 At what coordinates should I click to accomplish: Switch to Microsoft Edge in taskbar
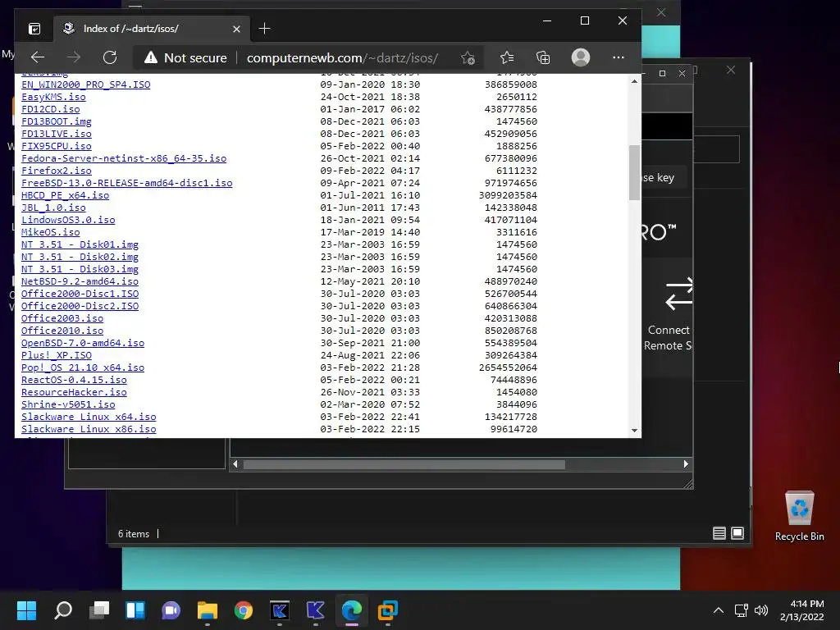point(351,610)
